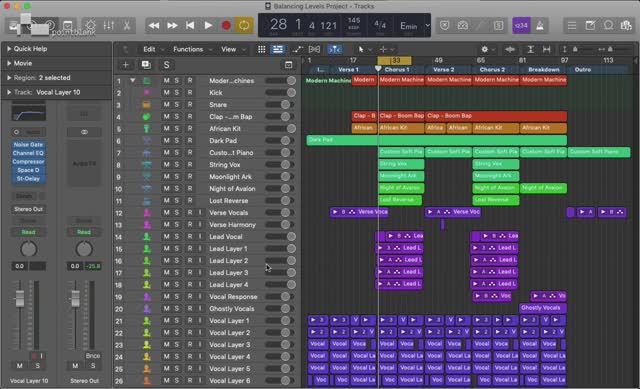Collapse the Modern Machines folder track
The width and height of the screenshot is (640, 389).
[x=133, y=80]
